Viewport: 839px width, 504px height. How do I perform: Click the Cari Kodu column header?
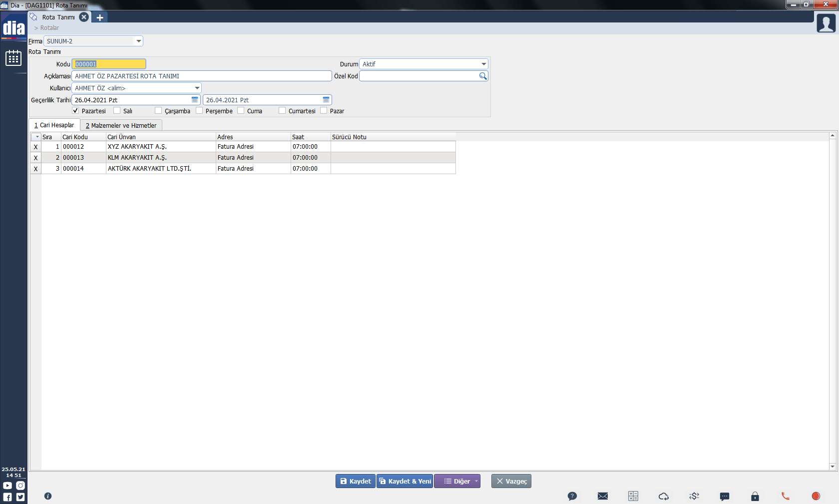83,137
